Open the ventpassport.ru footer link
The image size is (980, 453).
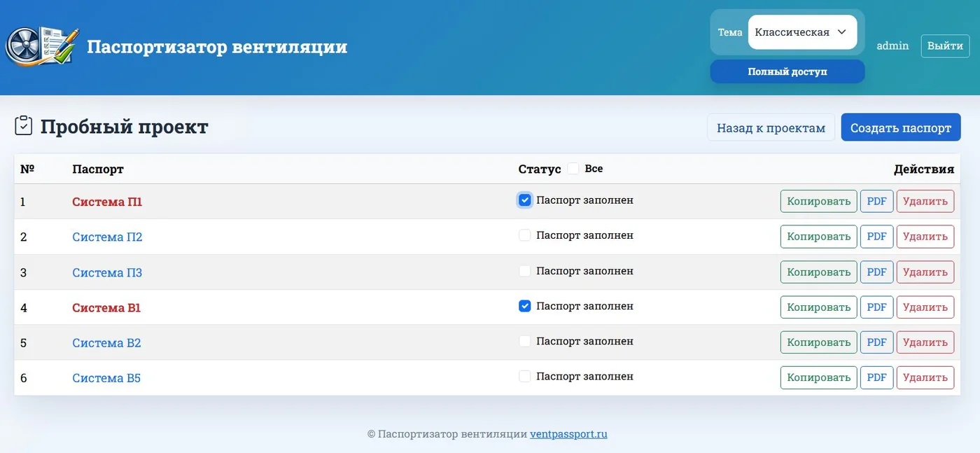568,433
